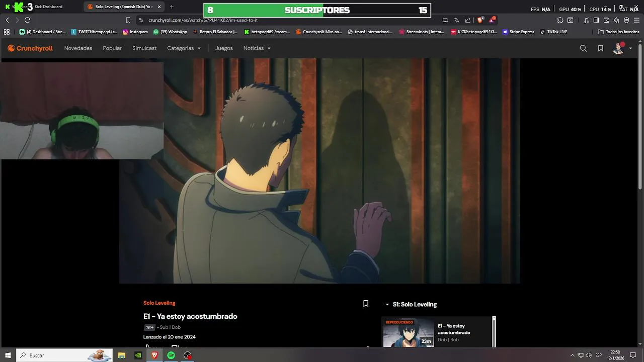Click the translate page icon
Image resolution: width=644 pixels, height=362 pixels.
pos(456,20)
